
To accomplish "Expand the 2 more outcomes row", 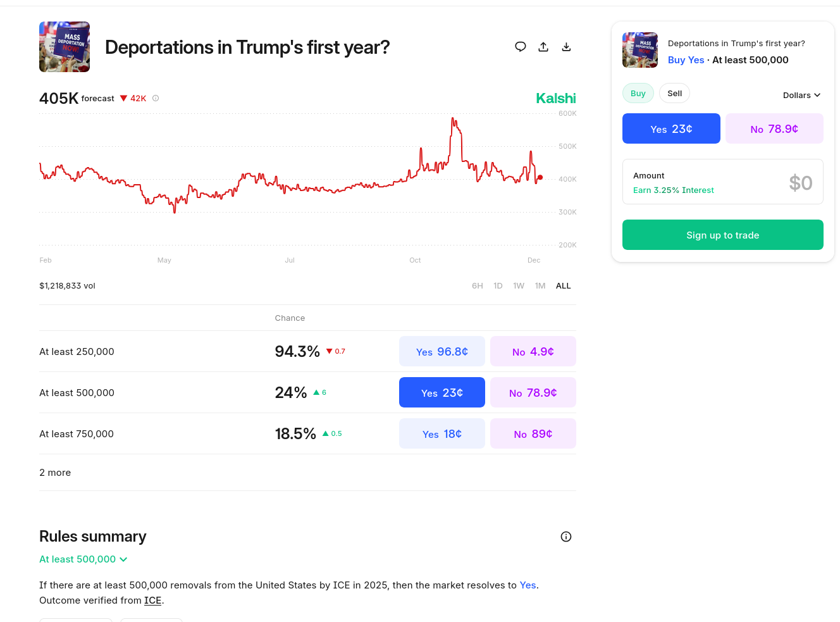I will [55, 473].
